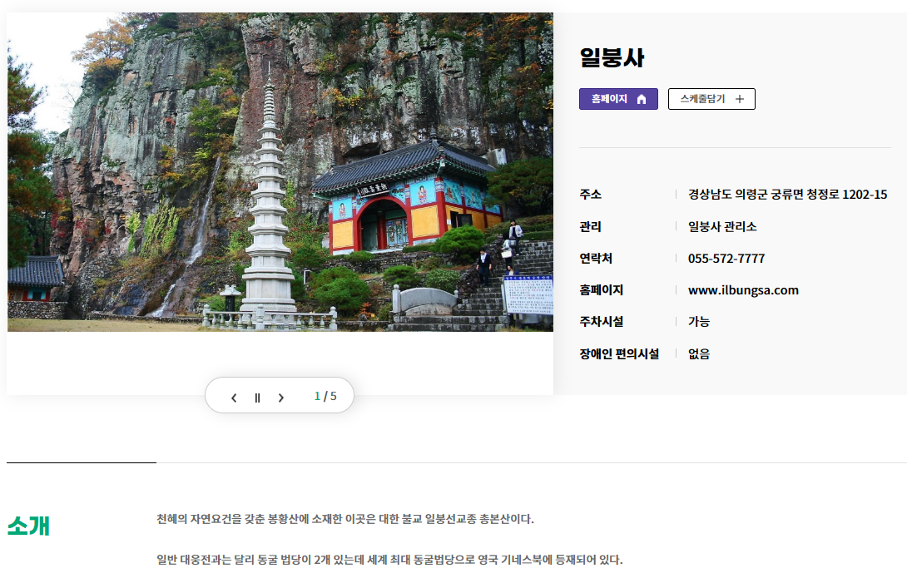Image resolution: width=907 pixels, height=588 pixels.
Task: Pause the image slideshow
Action: point(257,398)
